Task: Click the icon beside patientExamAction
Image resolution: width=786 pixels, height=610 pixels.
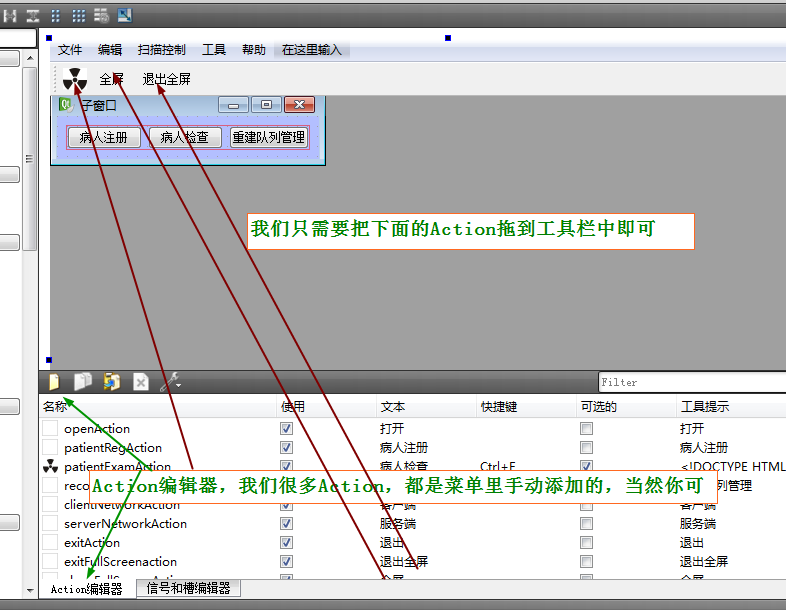Action: pyautogui.click(x=50, y=466)
